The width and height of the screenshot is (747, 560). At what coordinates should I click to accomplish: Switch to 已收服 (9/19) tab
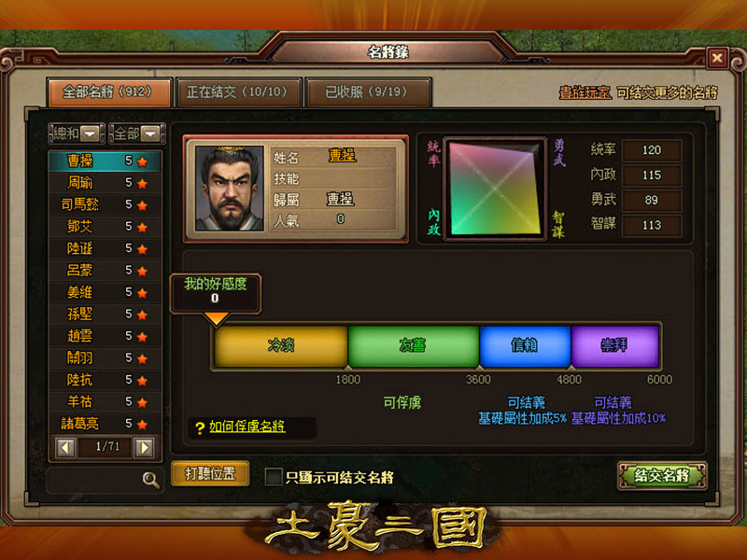pyautogui.click(x=368, y=91)
